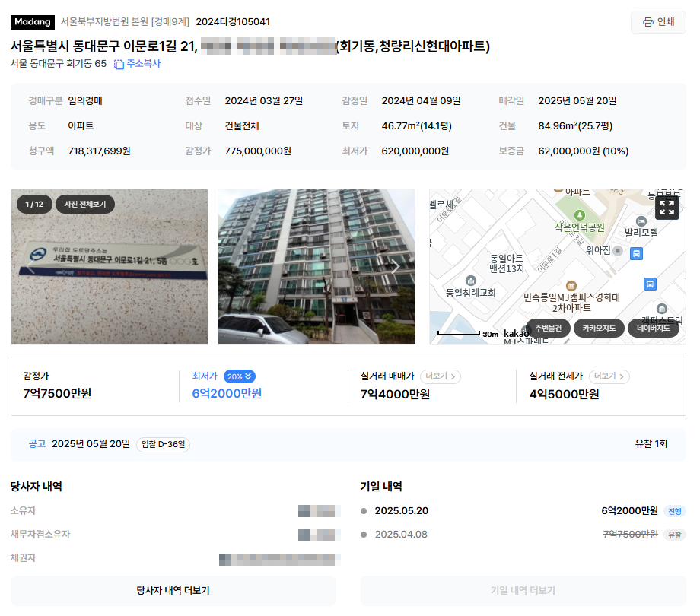The width and height of the screenshot is (700, 616).
Task: Click 발리모텔 marker on map
Action: click(641, 221)
